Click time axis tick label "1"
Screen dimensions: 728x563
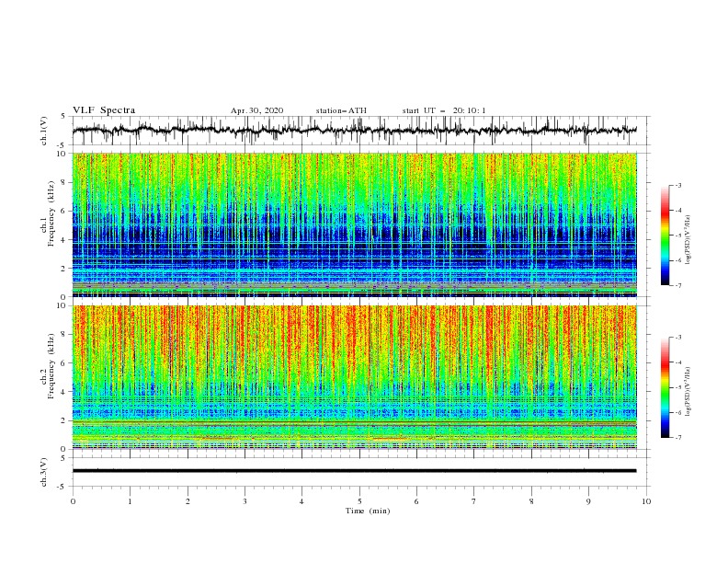130,501
